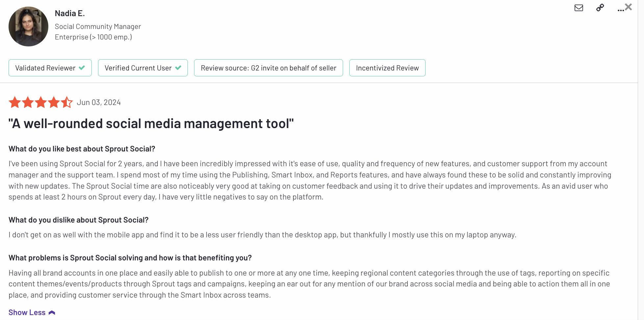Click the G2 invite review source badge
Screen dimensions: 644x320
268,67
